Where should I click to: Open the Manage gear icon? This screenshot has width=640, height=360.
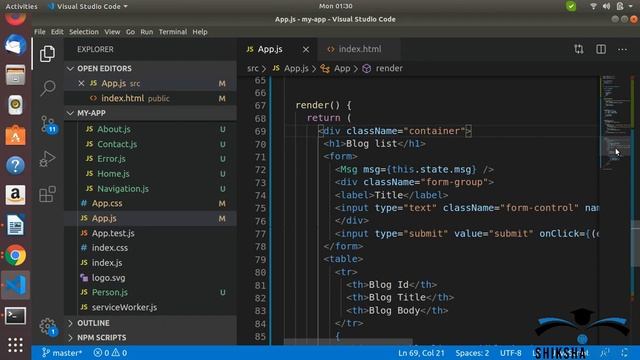(48, 326)
